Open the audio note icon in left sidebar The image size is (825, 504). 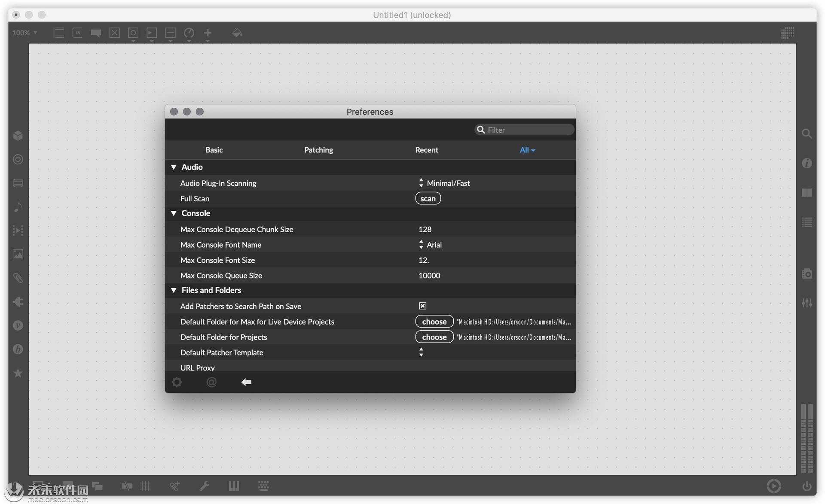coord(18,207)
